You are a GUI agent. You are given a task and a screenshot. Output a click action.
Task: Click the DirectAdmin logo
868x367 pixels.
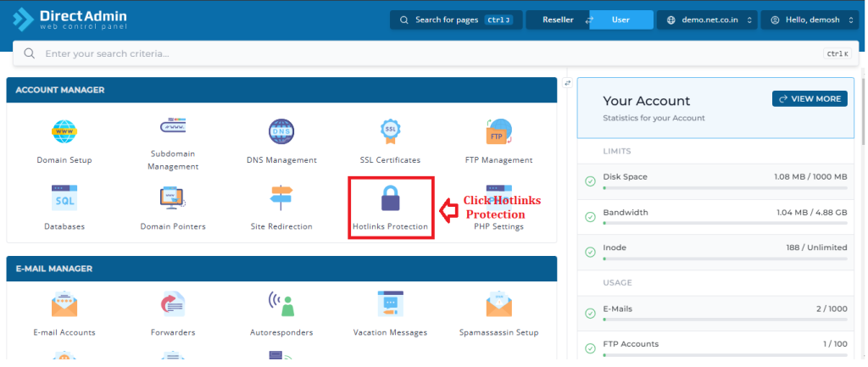click(x=70, y=19)
